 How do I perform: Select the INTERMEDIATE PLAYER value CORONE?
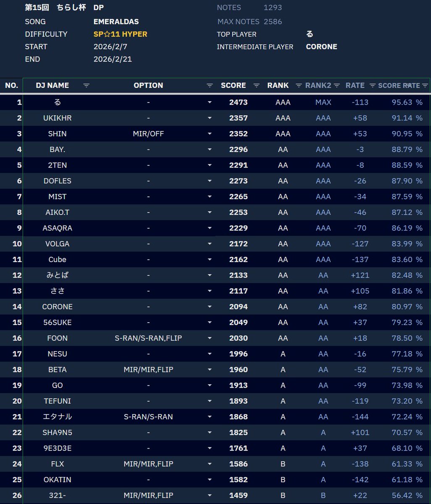click(x=322, y=47)
